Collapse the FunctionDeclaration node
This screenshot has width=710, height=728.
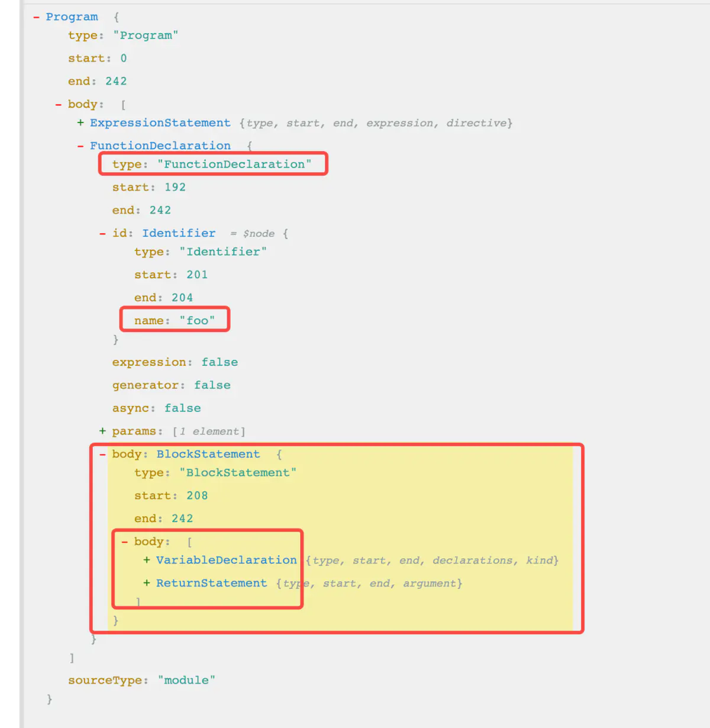click(80, 146)
